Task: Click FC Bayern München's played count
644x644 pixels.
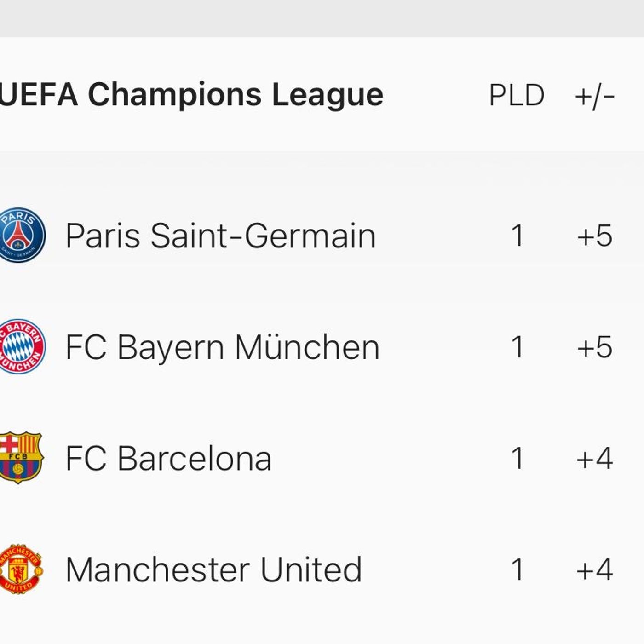Action: click(517, 347)
